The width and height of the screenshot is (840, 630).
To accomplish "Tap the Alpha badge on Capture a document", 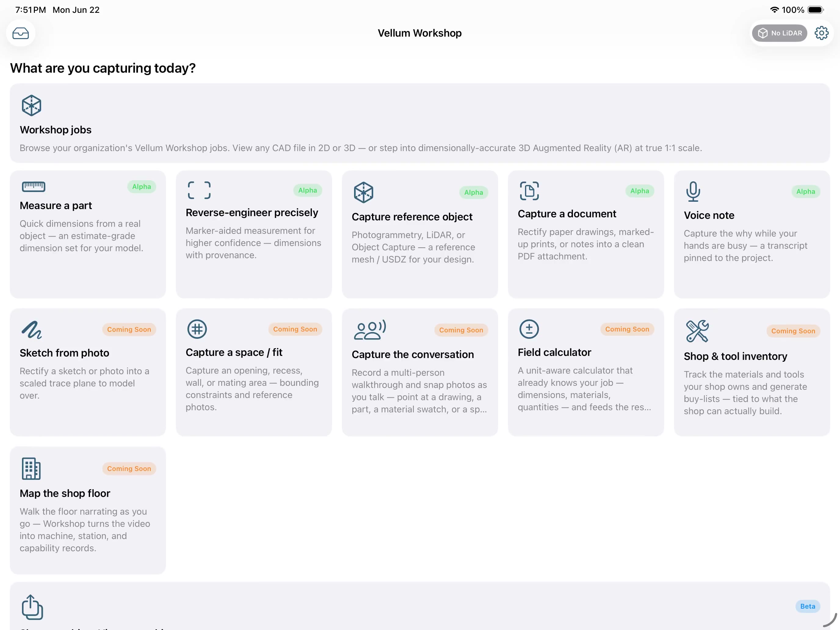I will [640, 191].
